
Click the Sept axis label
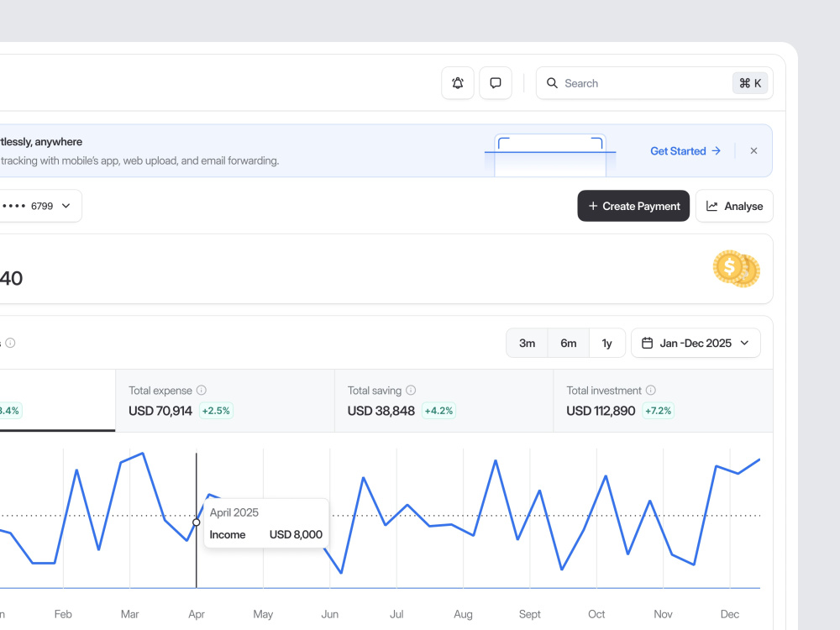pos(530,615)
